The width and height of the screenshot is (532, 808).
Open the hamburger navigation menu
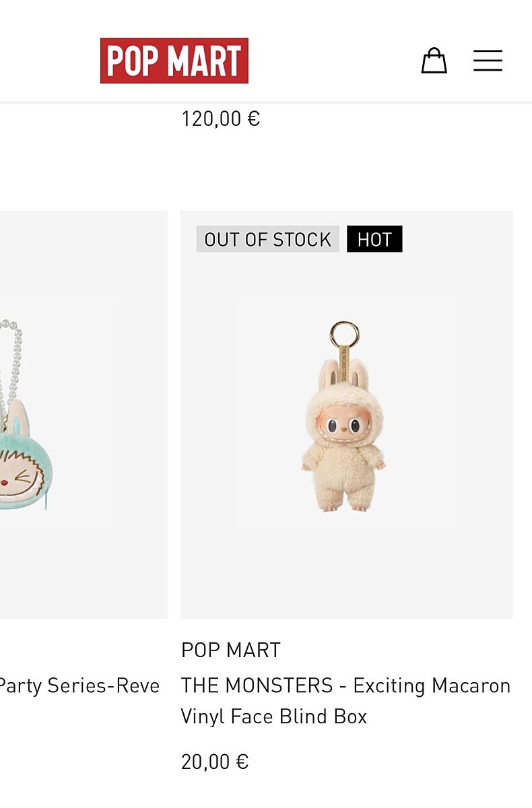pos(488,61)
